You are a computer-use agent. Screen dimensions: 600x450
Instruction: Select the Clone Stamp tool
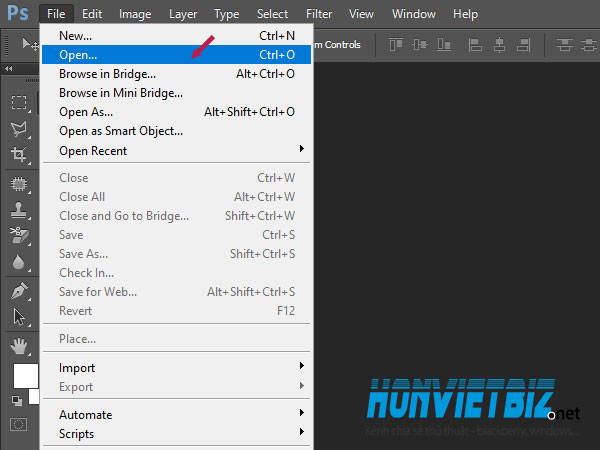tap(19, 210)
